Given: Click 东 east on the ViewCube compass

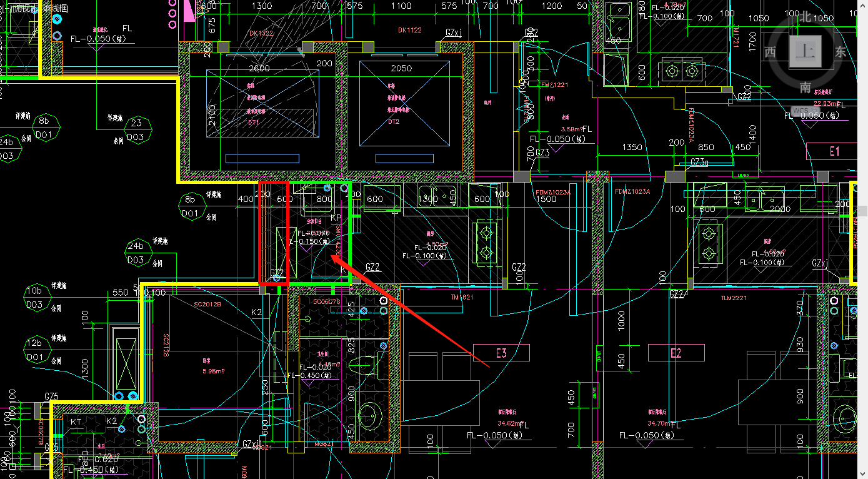Looking at the screenshot, I should coord(841,52).
